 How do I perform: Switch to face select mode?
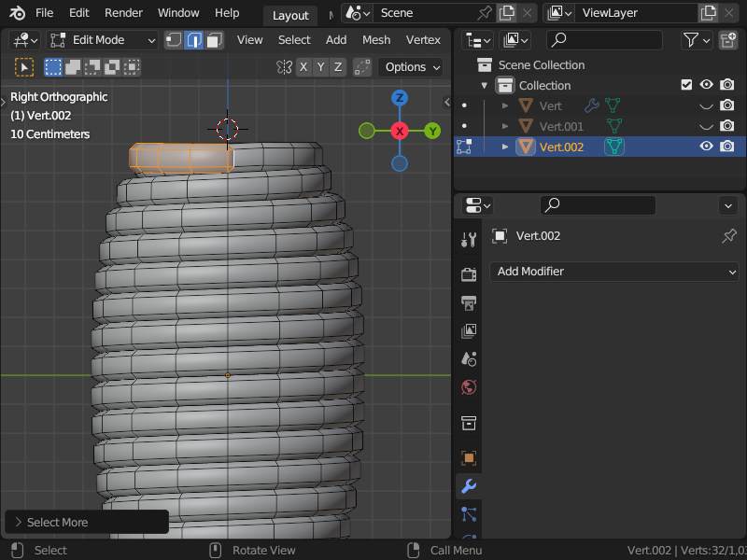coord(215,40)
